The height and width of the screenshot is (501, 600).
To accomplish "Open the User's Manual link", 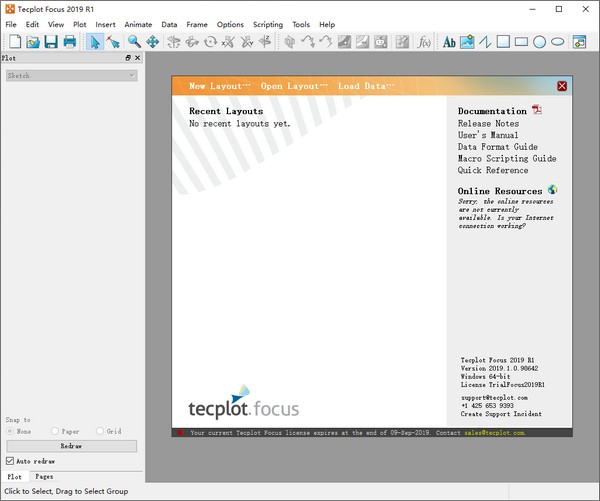I will (488, 135).
